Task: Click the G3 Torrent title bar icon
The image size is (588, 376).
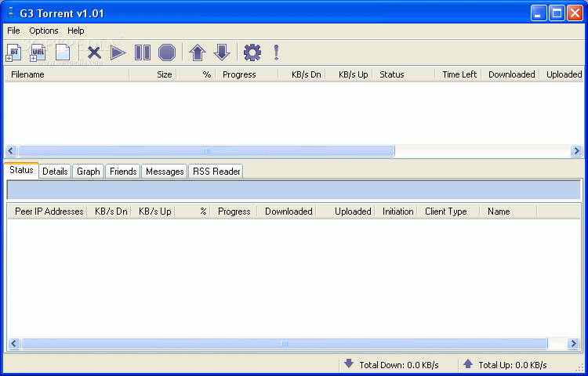Action: pos(11,13)
